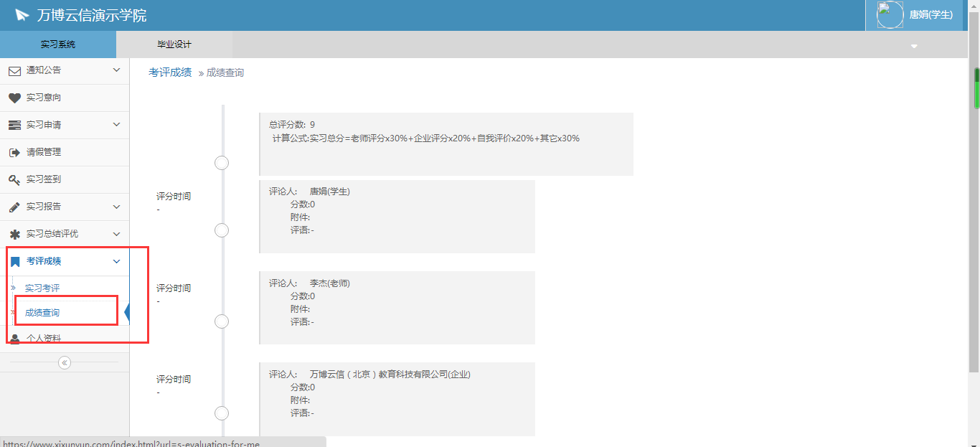Click the asterisk icon for 实习总结评优
980x447 pixels.
[14, 234]
